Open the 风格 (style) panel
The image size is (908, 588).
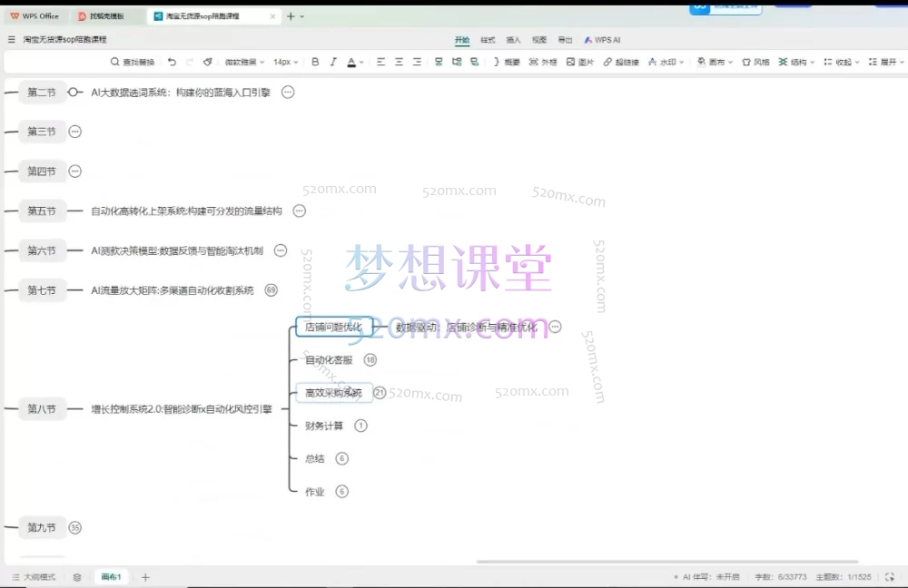tap(754, 63)
